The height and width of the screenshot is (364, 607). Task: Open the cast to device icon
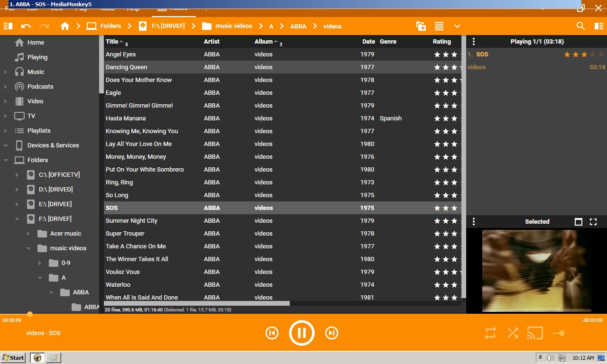coord(535,333)
